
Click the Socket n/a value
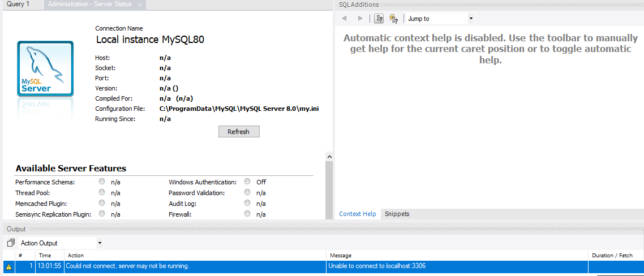(165, 68)
